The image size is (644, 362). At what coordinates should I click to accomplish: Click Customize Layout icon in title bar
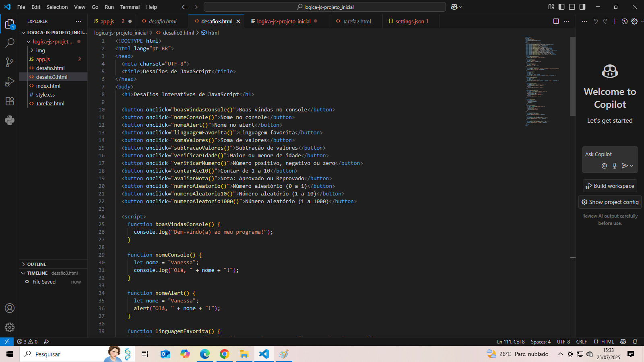[551, 7]
